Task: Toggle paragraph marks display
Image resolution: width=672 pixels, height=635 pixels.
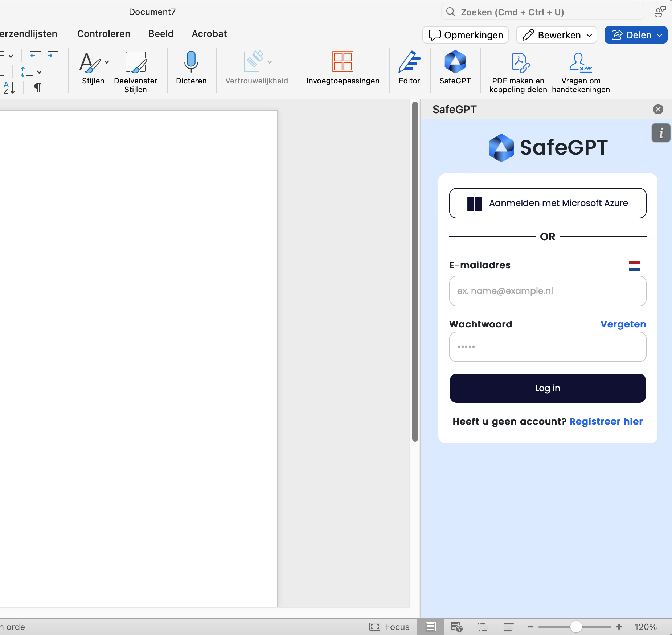Action: (x=37, y=87)
